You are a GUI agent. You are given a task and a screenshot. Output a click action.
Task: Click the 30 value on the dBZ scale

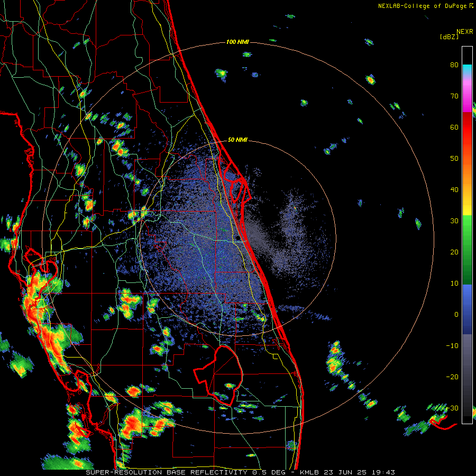pos(454,221)
